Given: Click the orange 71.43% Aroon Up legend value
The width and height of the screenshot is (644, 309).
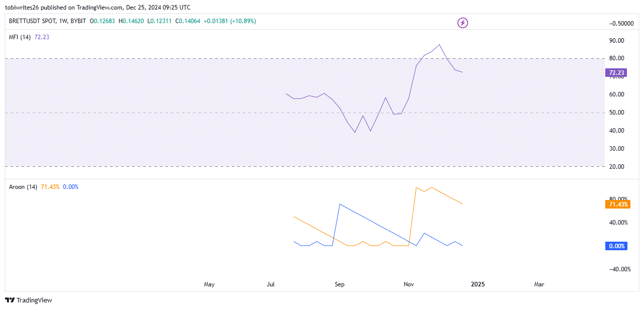Looking at the screenshot, I should pos(50,187).
